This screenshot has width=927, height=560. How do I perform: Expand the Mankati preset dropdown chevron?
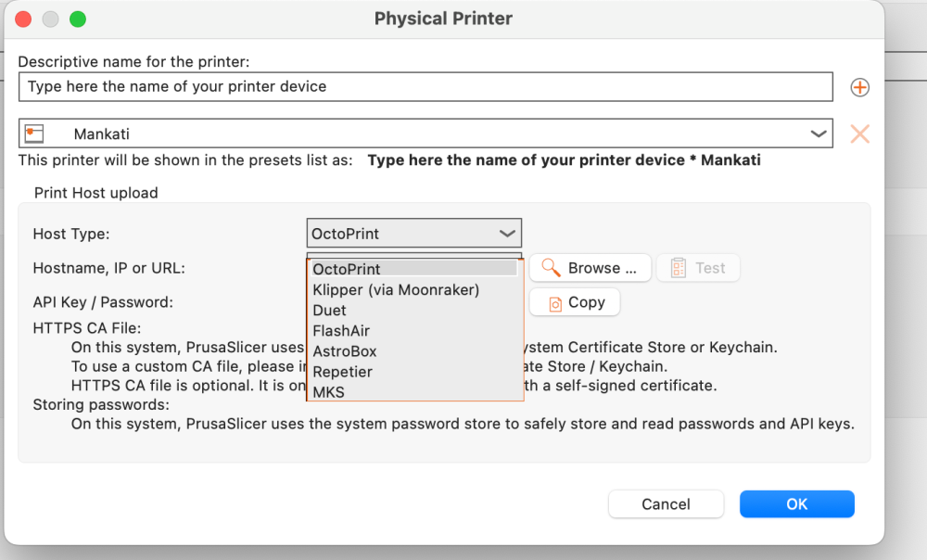(819, 134)
